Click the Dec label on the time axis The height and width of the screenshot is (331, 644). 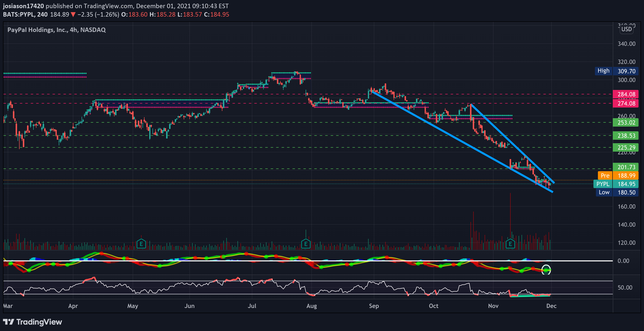[551, 306]
